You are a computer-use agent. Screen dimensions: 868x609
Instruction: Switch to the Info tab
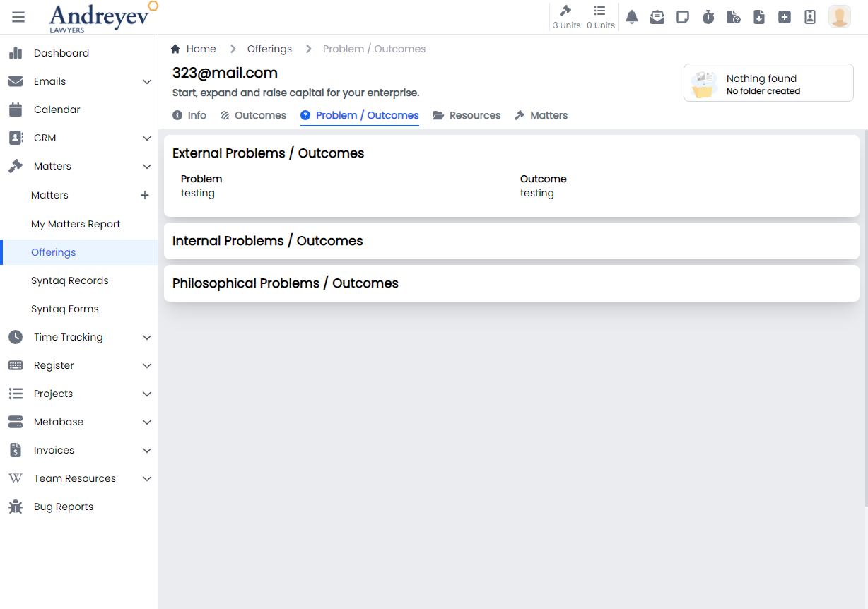pyautogui.click(x=190, y=115)
